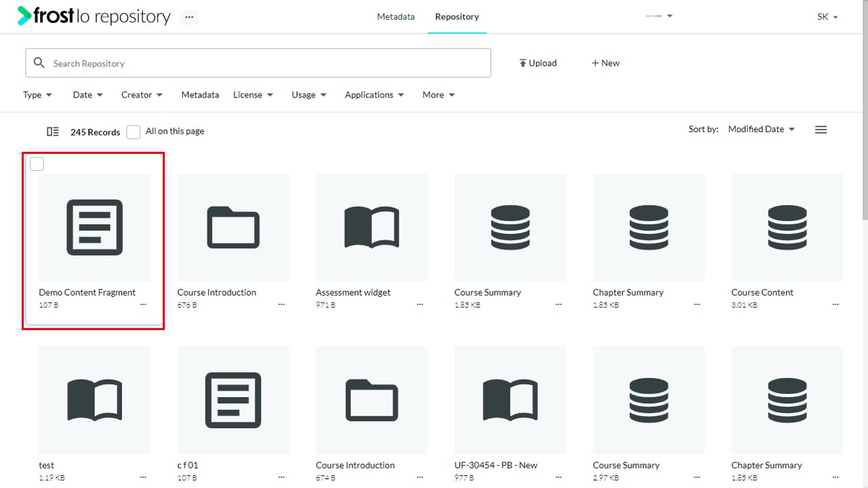
Task: Expand the More filter dropdown
Action: tap(439, 95)
